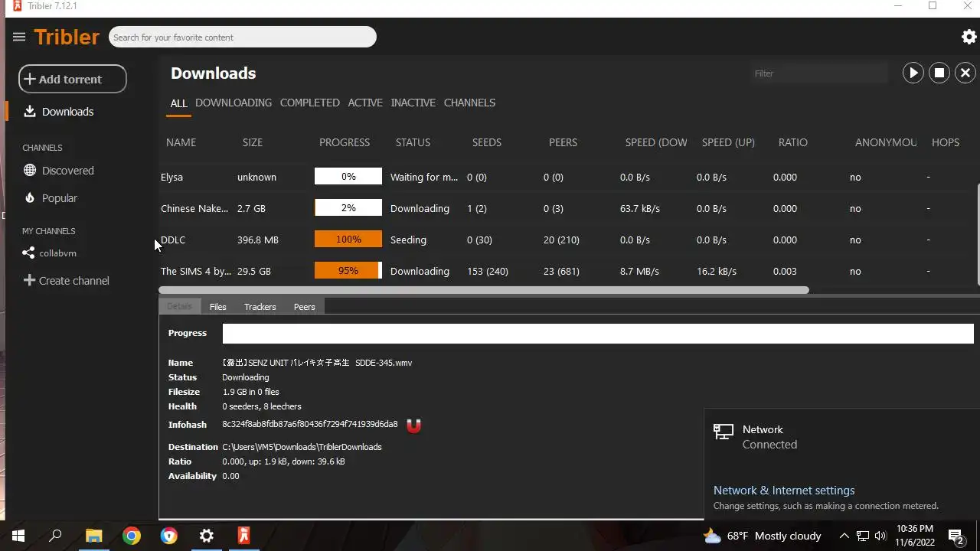Switch to the CHANNELS tab
This screenshot has height=551, width=980.
pos(469,103)
